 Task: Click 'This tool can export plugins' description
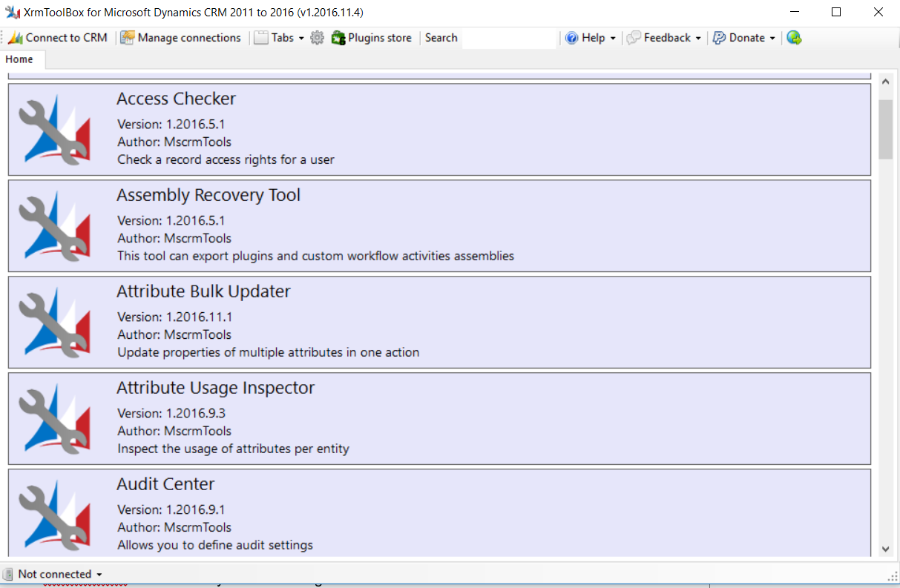(x=316, y=256)
